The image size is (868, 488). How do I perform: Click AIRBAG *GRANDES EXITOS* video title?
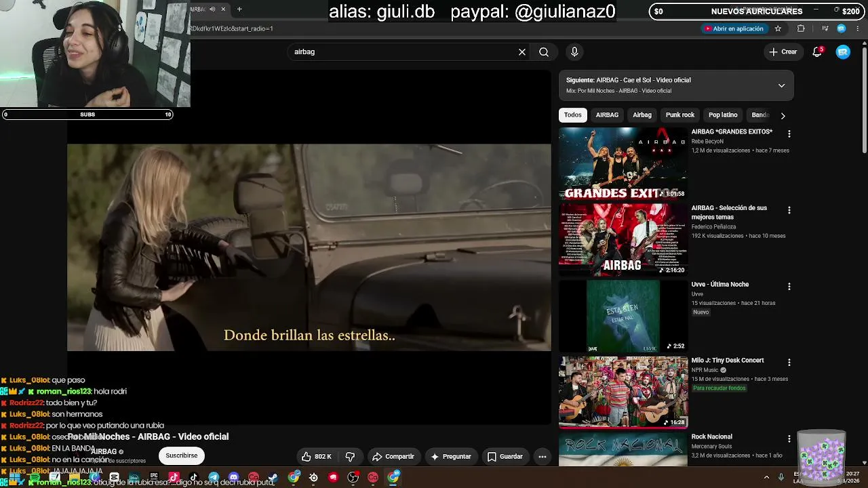click(732, 131)
